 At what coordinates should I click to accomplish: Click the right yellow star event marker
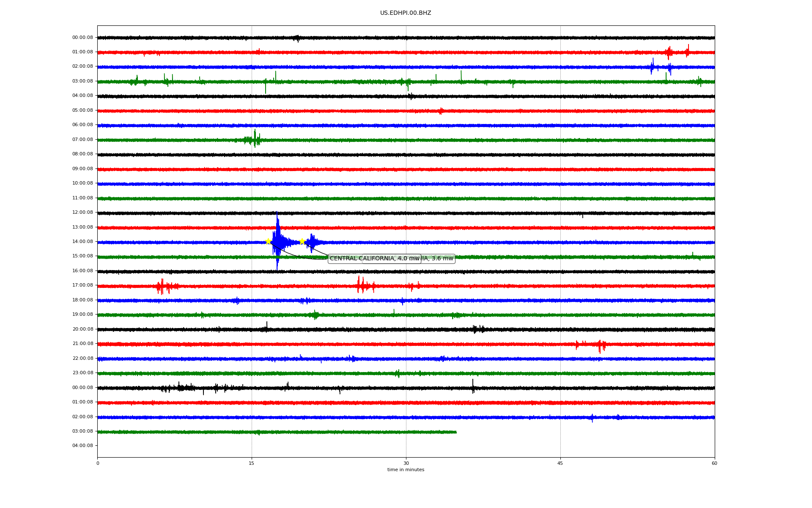[x=302, y=241]
